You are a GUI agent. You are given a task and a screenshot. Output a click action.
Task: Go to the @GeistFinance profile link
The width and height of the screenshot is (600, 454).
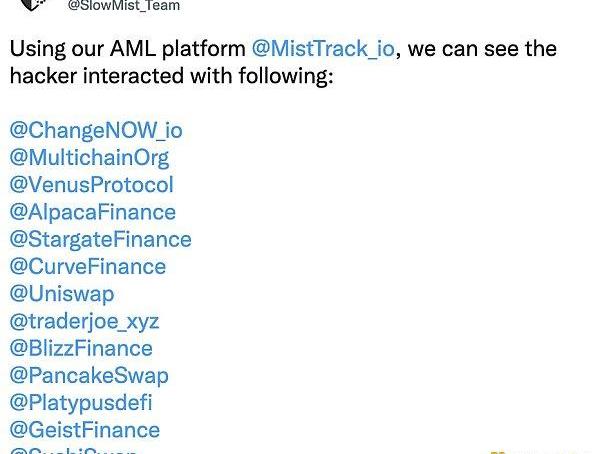click(x=84, y=430)
